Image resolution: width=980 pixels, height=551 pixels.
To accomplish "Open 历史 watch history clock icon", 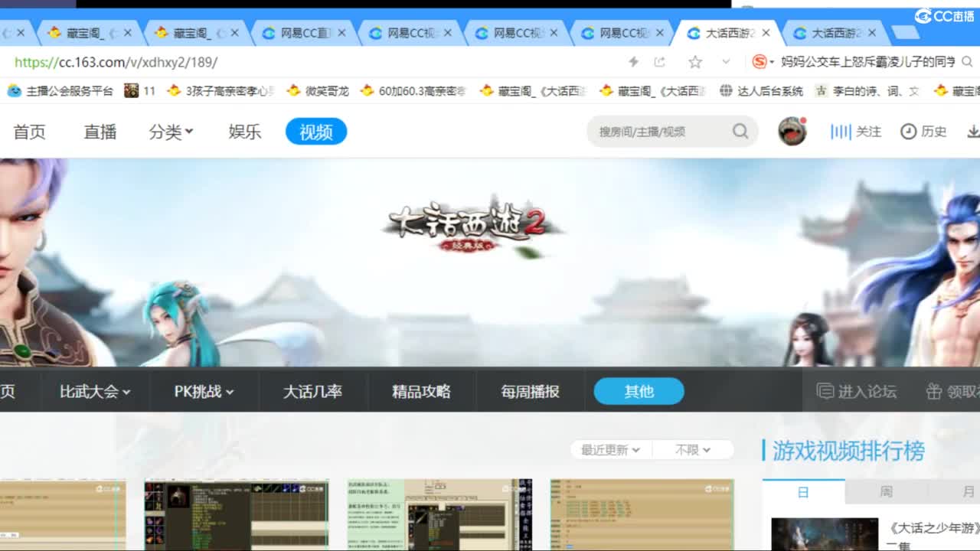I will 908,132.
